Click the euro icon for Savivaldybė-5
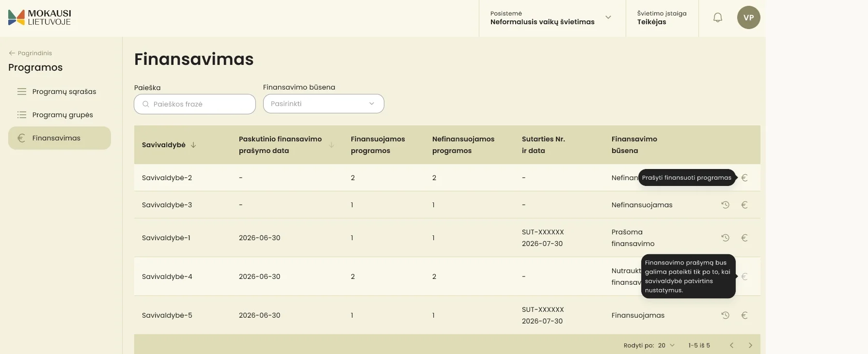Screen dimensions: 868x354 click(x=744, y=315)
